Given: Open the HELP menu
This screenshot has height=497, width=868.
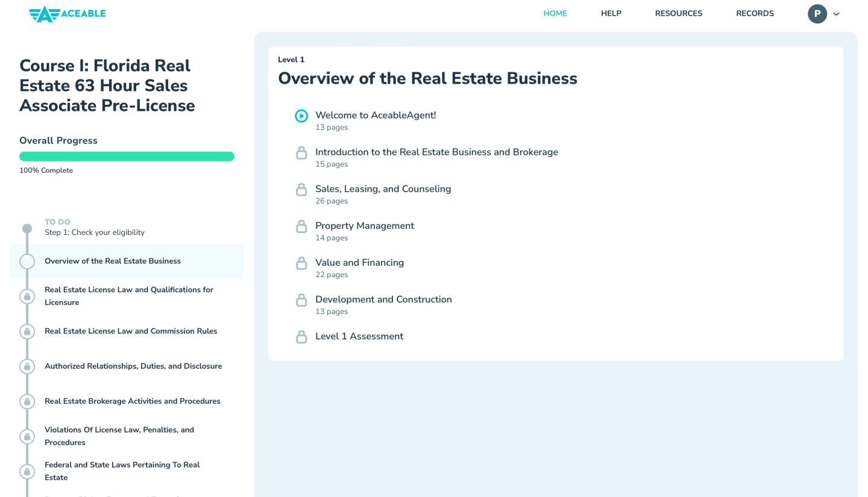Looking at the screenshot, I should [611, 13].
